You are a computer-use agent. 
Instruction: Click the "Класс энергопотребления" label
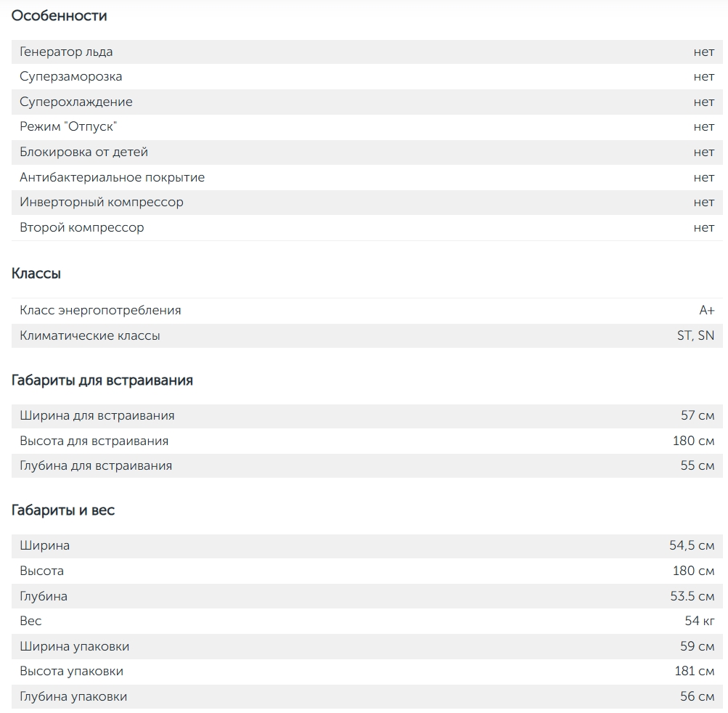[x=100, y=310]
